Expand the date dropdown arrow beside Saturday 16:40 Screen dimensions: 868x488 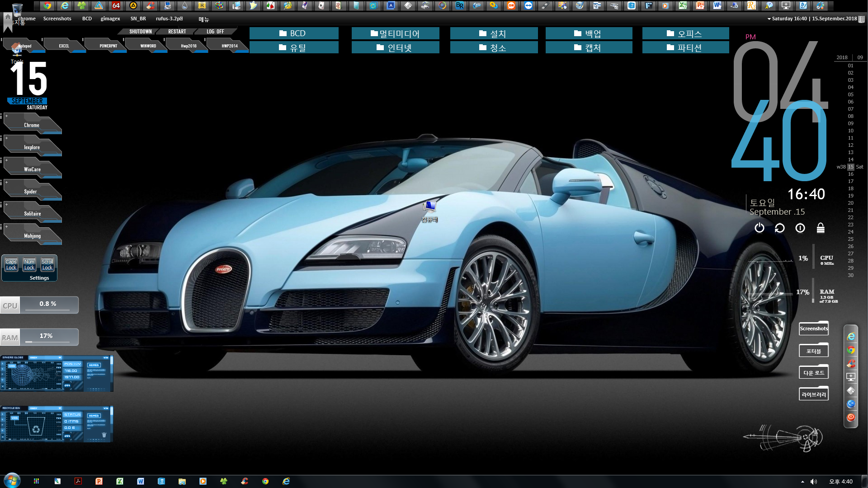[x=769, y=19]
